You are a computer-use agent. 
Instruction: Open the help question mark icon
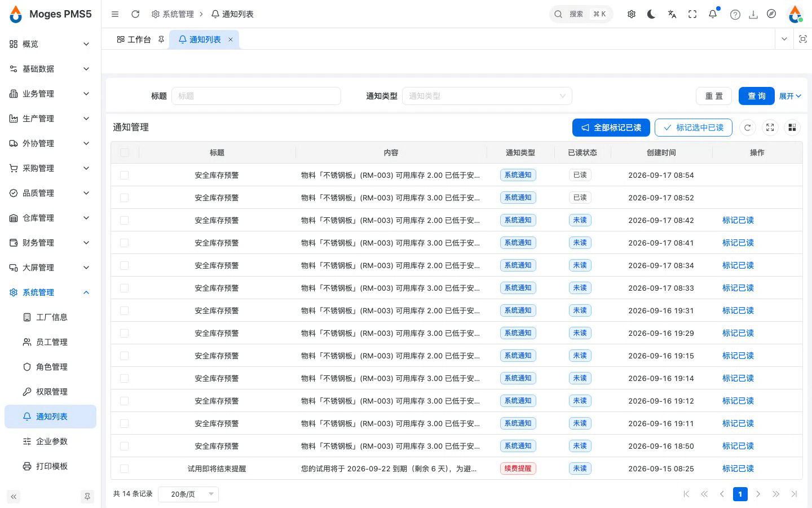tap(735, 15)
